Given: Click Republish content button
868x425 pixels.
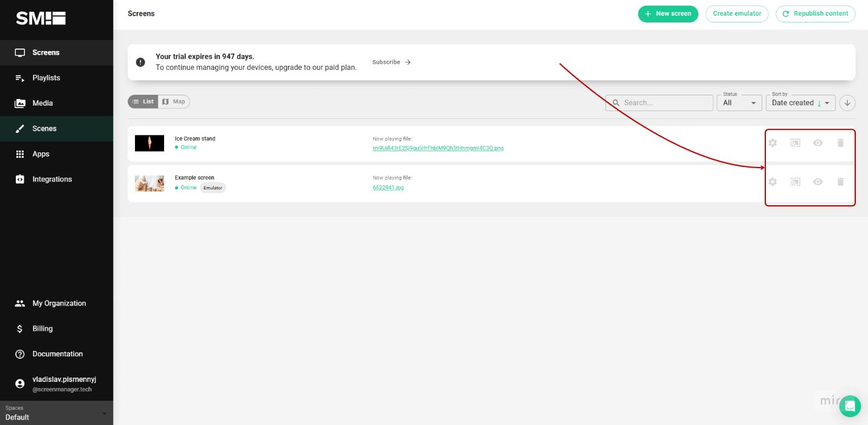Looking at the screenshot, I should tap(815, 14).
